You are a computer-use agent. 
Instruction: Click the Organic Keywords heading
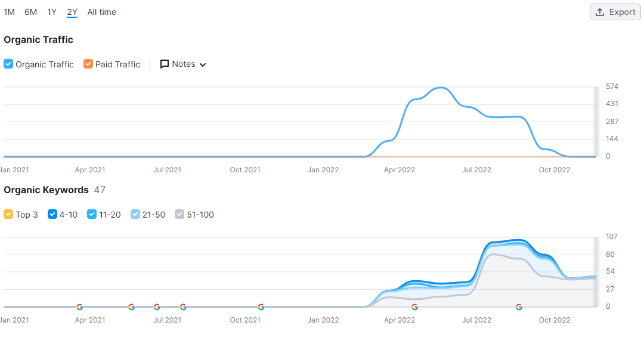[46, 190]
